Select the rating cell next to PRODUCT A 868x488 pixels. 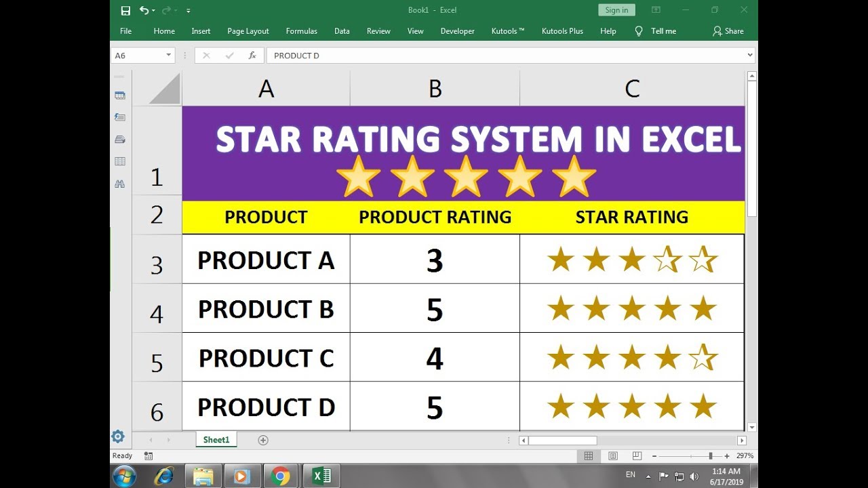point(435,259)
